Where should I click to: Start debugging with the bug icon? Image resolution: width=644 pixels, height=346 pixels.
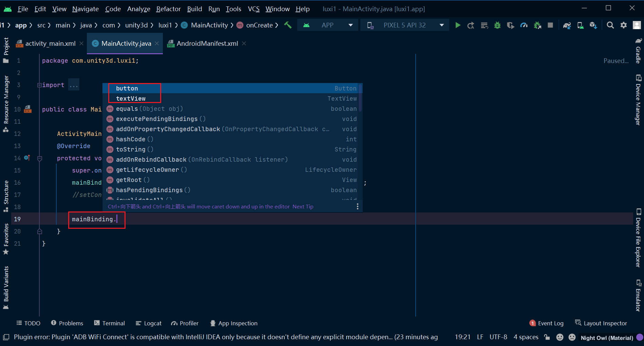497,25
